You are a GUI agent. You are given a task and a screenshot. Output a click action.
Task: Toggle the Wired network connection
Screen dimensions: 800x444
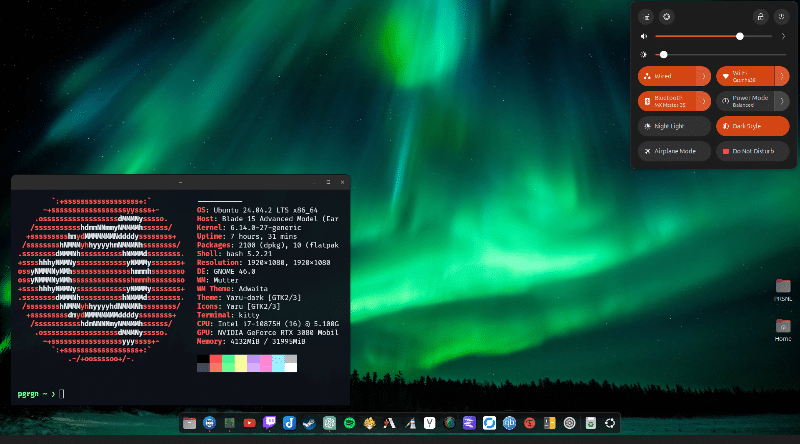tap(667, 76)
